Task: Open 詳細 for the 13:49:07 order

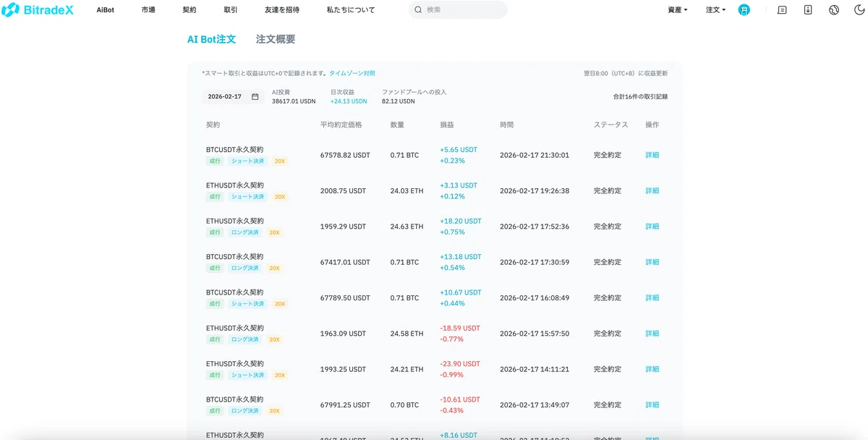Action: [x=652, y=405]
